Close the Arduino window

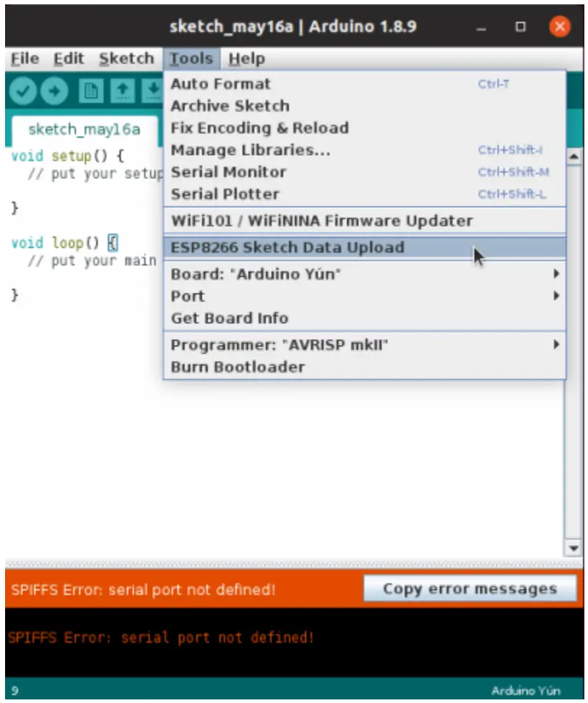(560, 26)
